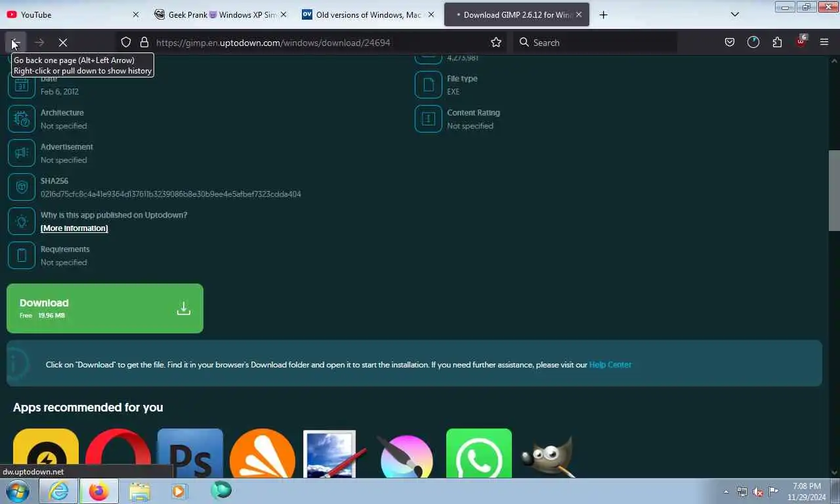Screen dimensions: 840x504
Task: Open the circular clock toolbar icon
Action: click(x=753, y=42)
